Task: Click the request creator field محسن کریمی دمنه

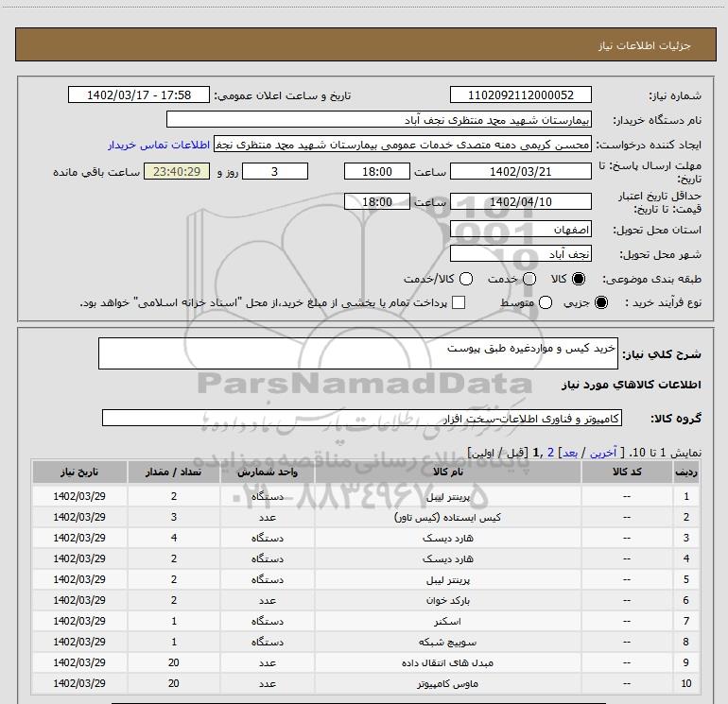Action: [403, 145]
